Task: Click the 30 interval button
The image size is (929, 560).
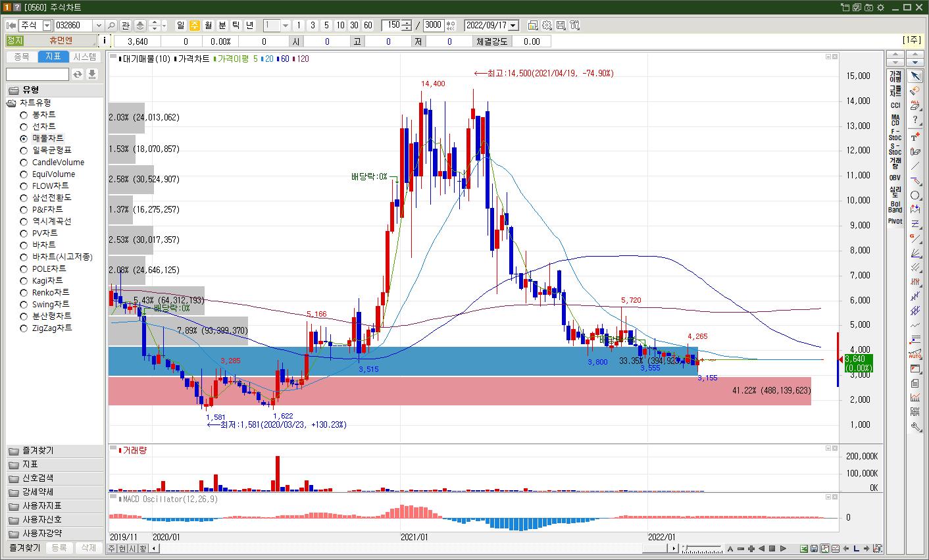Action: click(354, 26)
